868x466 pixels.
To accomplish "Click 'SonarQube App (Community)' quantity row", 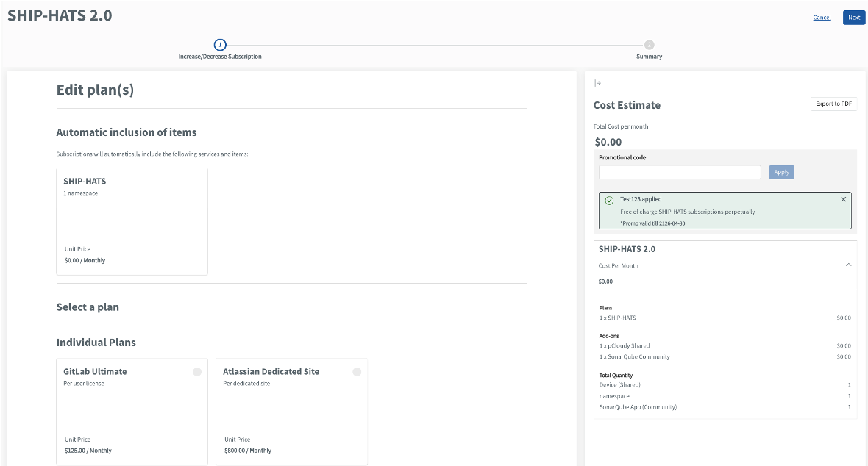I will pos(725,407).
